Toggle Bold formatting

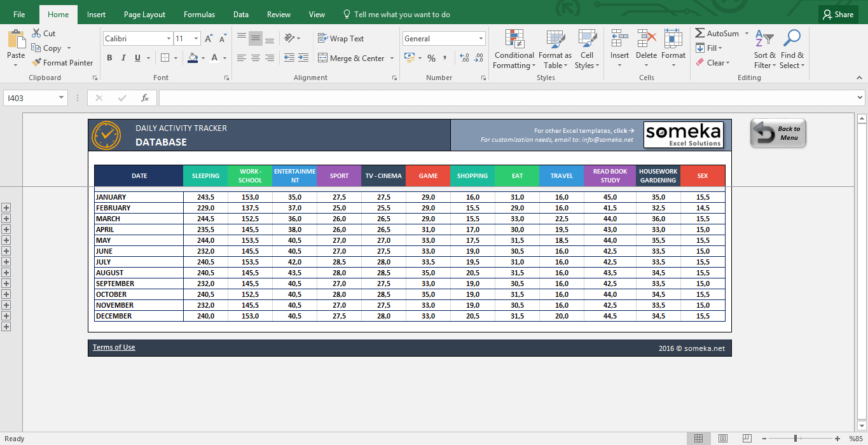coord(109,58)
